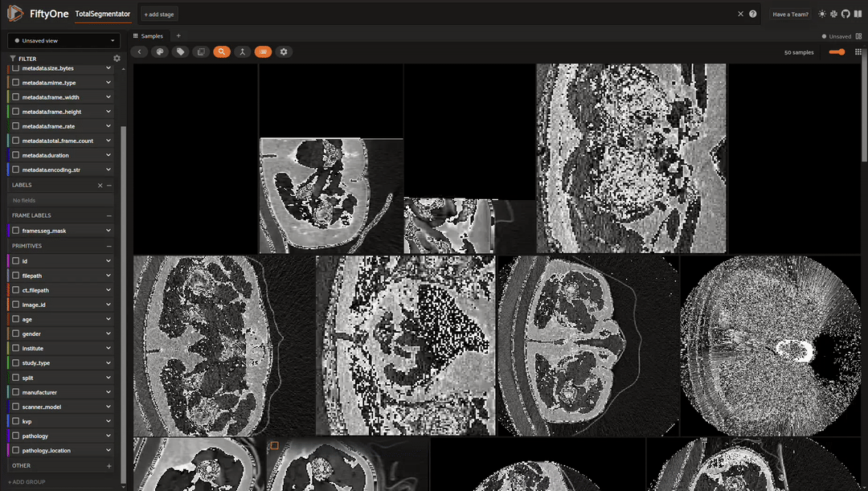This screenshot has width=868, height=491.
Task: Expand the kvp filter chevron
Action: pos(108,421)
